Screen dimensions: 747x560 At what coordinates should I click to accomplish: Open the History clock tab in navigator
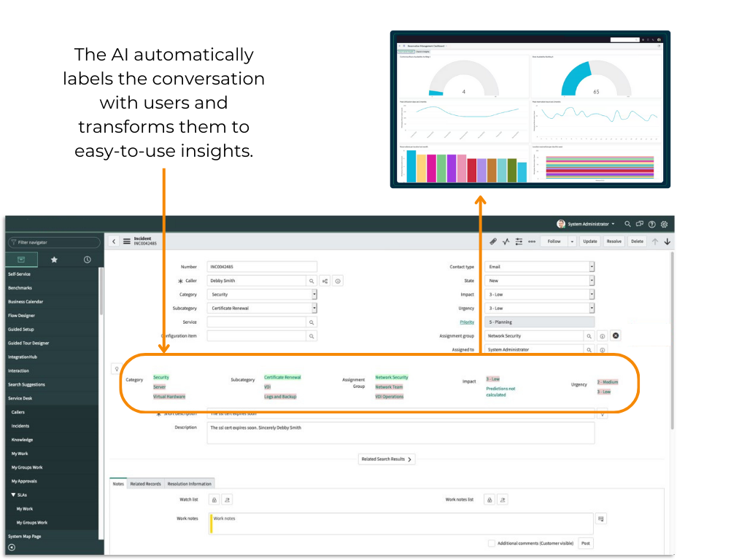pos(88,260)
